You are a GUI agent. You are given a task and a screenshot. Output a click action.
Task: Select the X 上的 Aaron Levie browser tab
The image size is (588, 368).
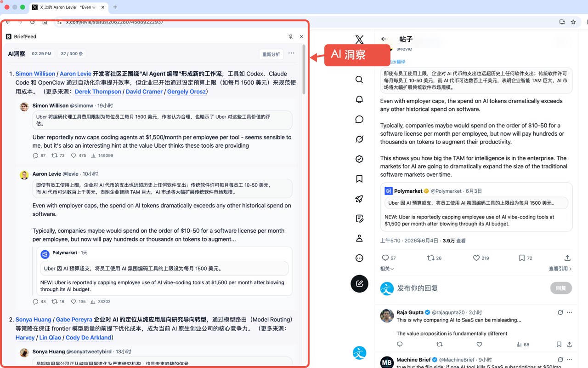68,7
